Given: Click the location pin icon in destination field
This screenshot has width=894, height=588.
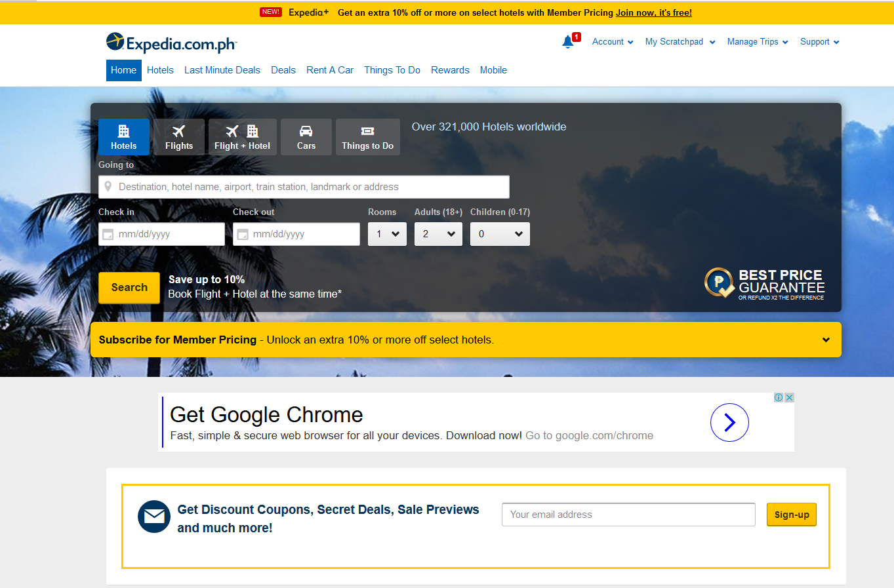Looking at the screenshot, I should click(108, 187).
